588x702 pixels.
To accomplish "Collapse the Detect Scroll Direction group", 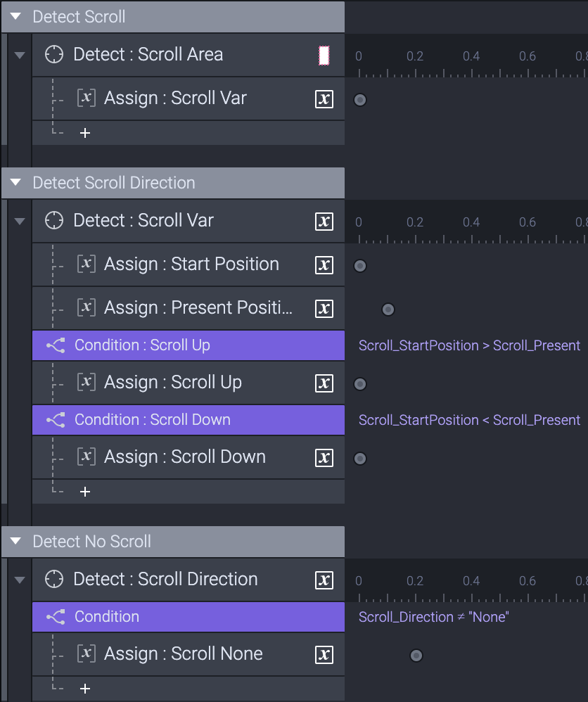I will coord(15,183).
